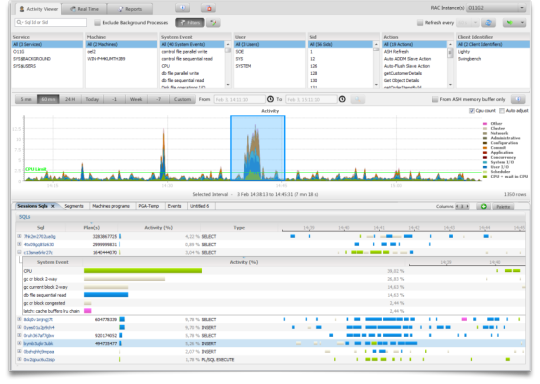Select oel2 in the Machine list
The height and width of the screenshot is (384, 540).
coord(121,52)
